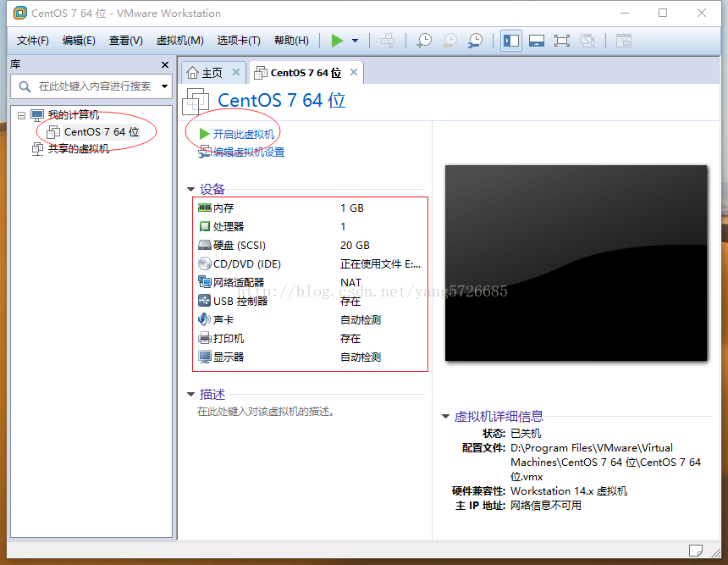Open the snapshot manager icon
Viewport: 728px width, 565px height.
(475, 41)
